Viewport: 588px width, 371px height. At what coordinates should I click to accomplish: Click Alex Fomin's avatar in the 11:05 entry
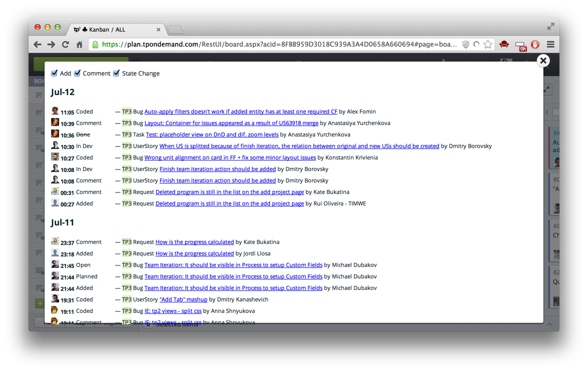coord(55,111)
